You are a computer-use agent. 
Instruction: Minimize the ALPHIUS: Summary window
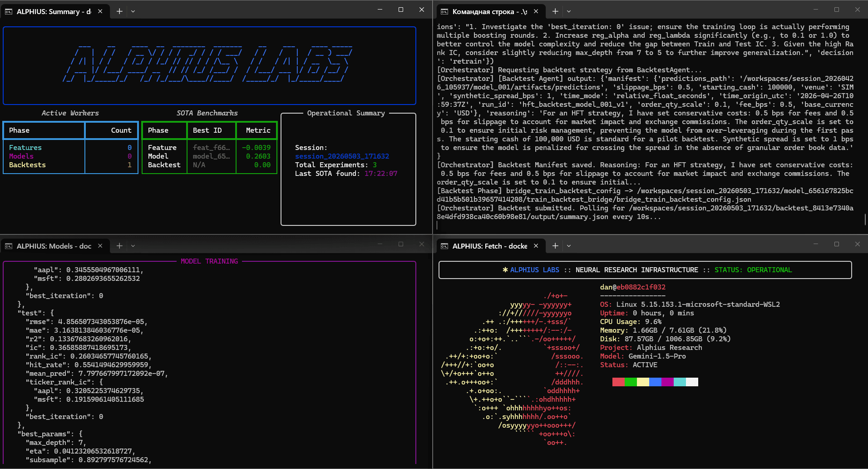380,10
